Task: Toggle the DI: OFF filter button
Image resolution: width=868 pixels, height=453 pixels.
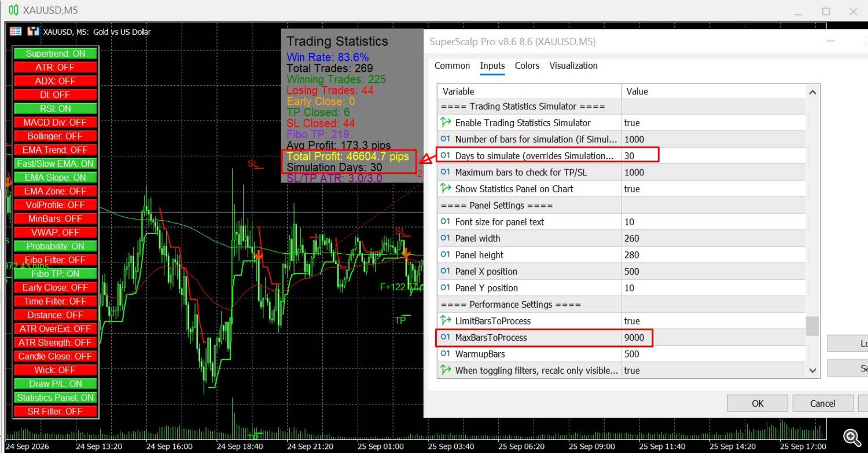Action: (x=56, y=94)
